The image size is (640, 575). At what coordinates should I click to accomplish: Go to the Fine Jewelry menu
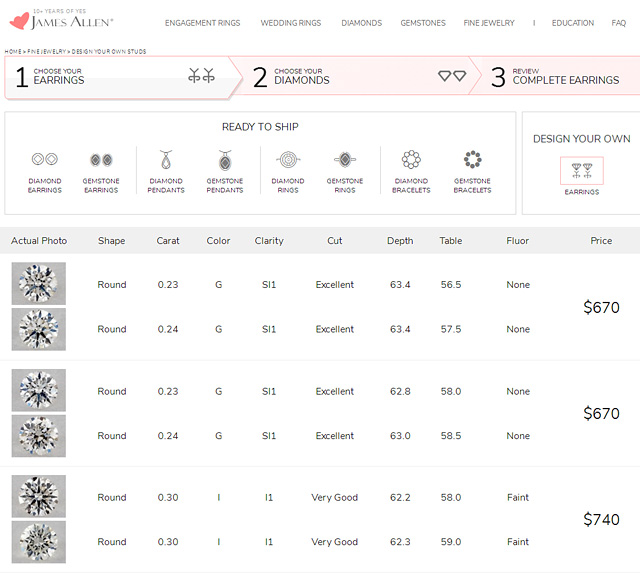(489, 23)
